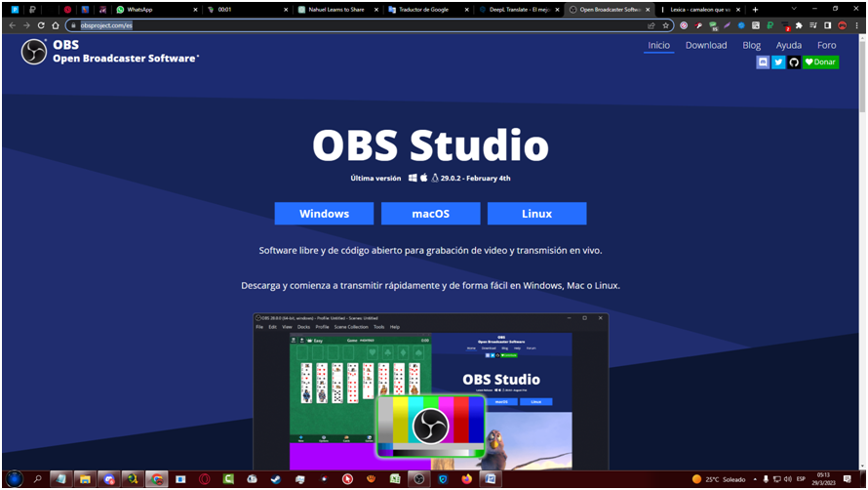Open the Blog nav link
This screenshot has width=868, height=490.
click(x=751, y=46)
